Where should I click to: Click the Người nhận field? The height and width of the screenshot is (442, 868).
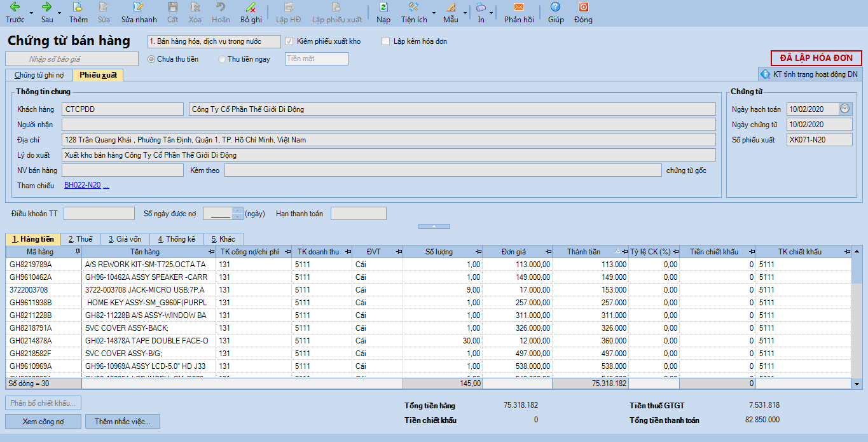click(389, 124)
